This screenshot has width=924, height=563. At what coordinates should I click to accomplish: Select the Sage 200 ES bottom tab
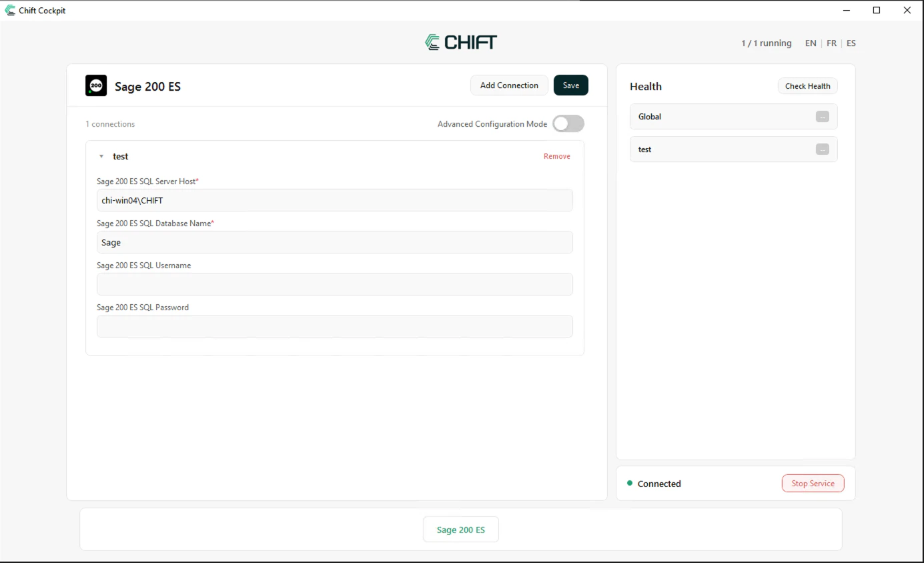click(461, 530)
